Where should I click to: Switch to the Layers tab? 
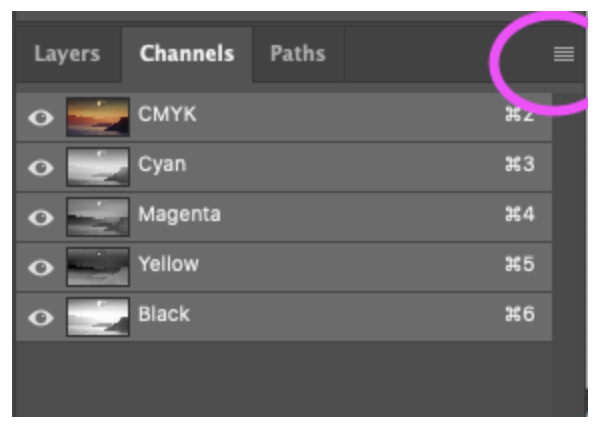[67, 54]
